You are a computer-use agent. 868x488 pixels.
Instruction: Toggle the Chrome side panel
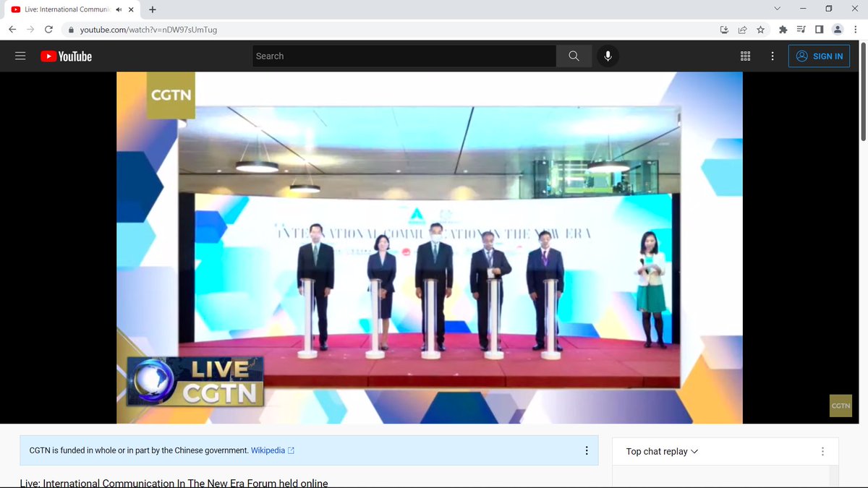coord(819,30)
